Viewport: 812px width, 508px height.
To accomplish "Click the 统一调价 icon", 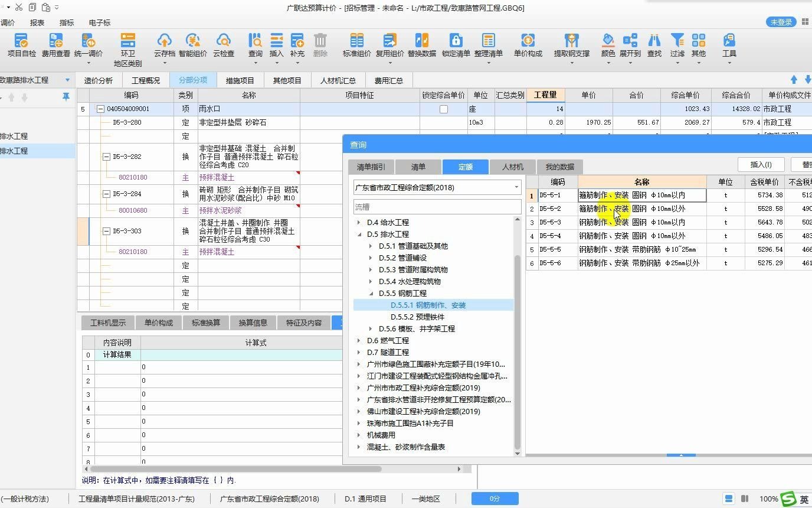I will 89,45.
